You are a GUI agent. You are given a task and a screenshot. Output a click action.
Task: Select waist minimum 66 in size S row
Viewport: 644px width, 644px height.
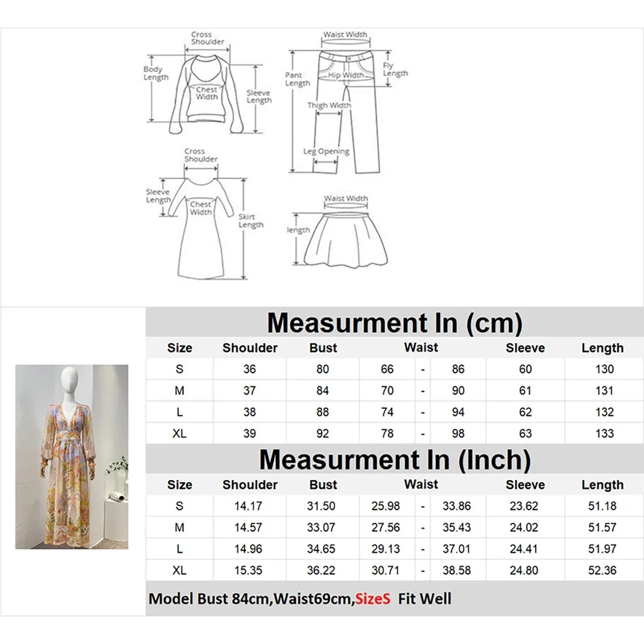click(387, 369)
